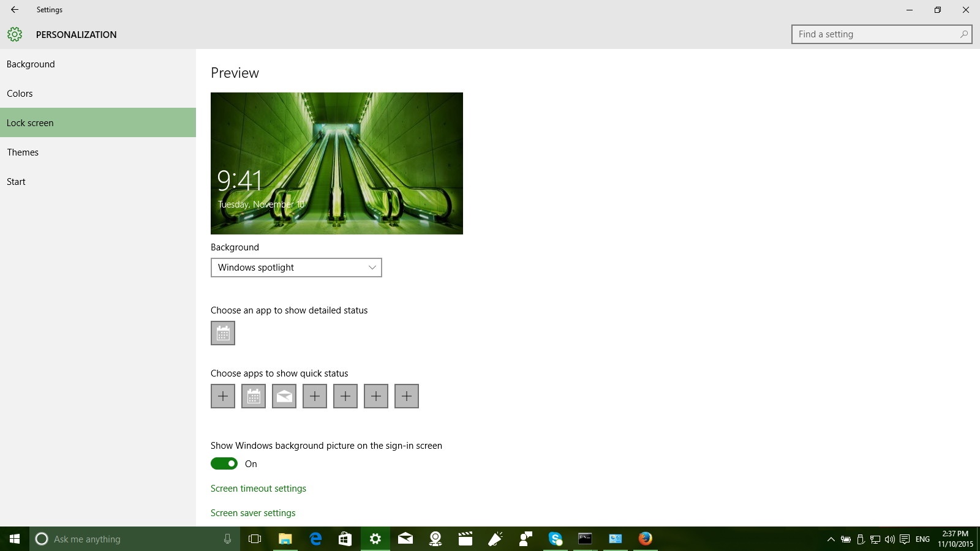980x551 pixels.
Task: Launch Microsoft Edge from the taskbar
Action: pos(315,539)
